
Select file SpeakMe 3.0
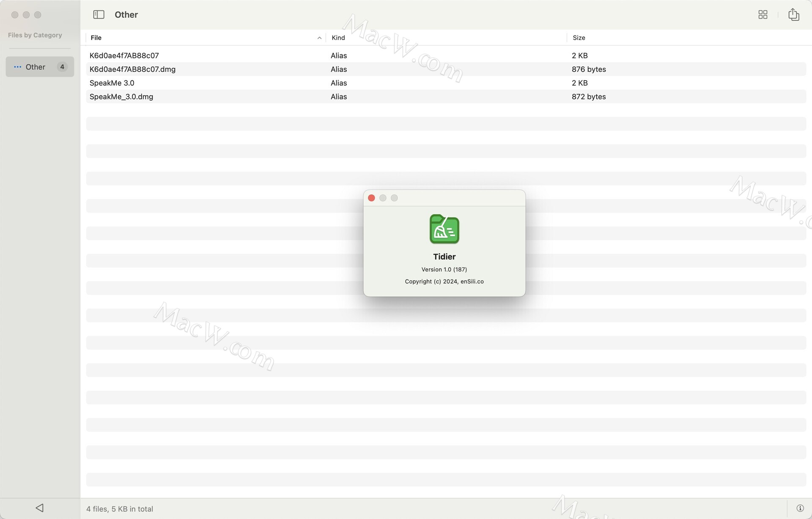pyautogui.click(x=112, y=83)
